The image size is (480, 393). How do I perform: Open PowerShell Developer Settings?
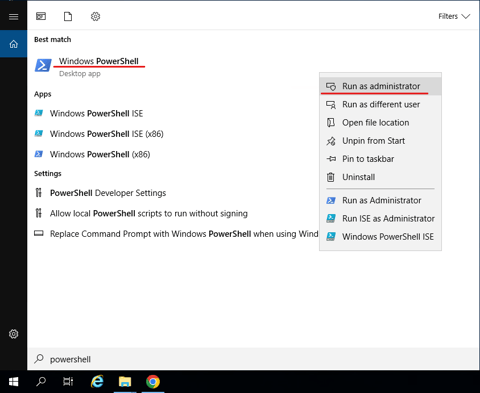tap(108, 193)
